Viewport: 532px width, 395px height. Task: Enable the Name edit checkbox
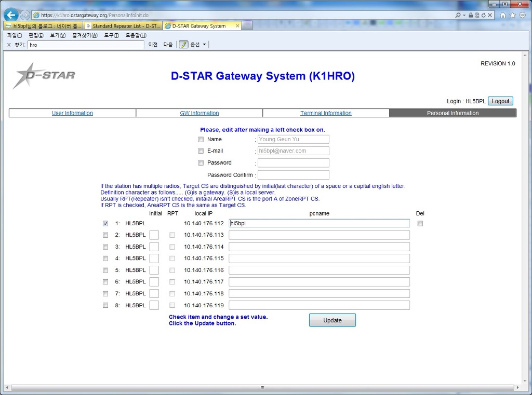click(x=201, y=139)
